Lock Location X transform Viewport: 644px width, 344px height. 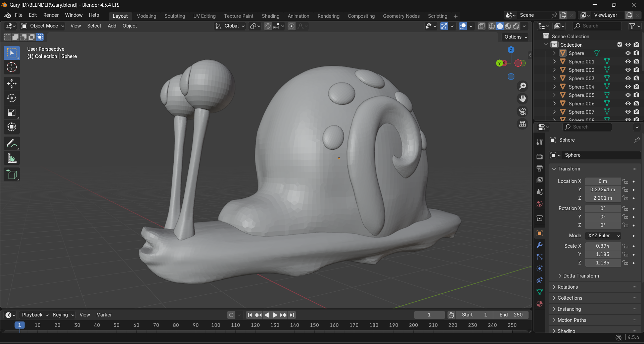click(x=625, y=181)
